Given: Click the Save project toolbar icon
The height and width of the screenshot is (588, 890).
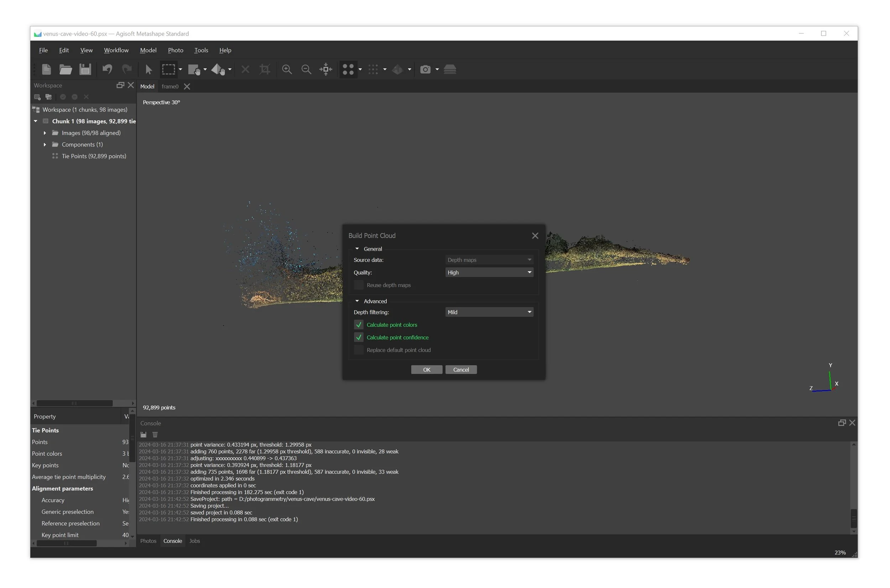Looking at the screenshot, I should [x=85, y=69].
